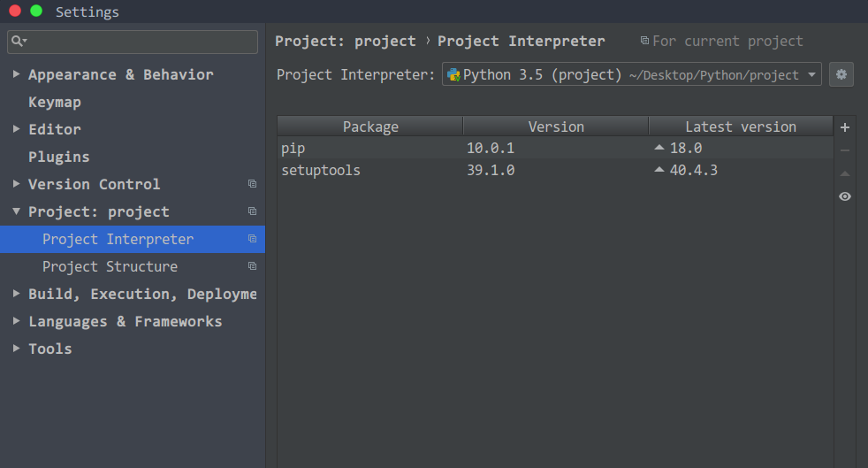Click Project: project breadcrumb
This screenshot has height=468, width=868.
[346, 41]
